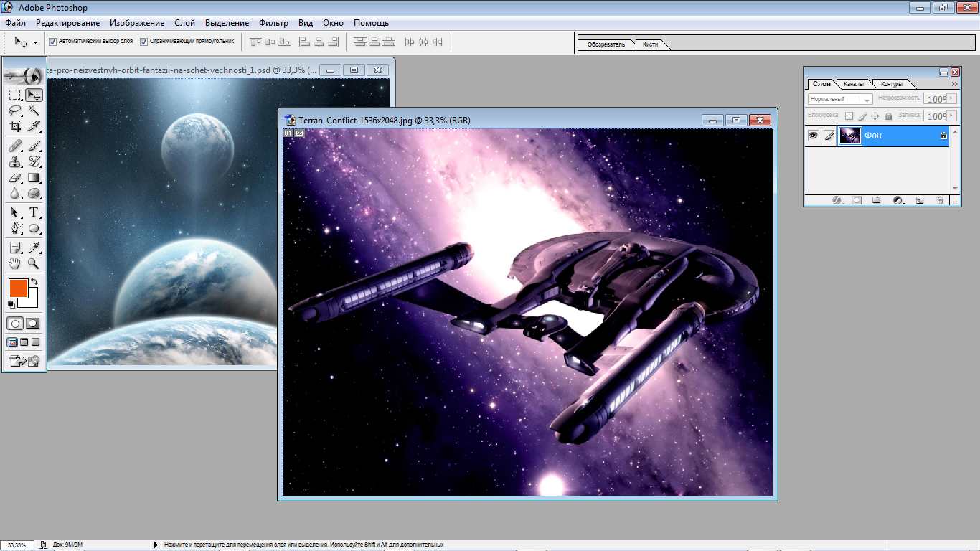Select the Path Selection arrow tool
This screenshot has width=980, height=551.
click(x=15, y=212)
